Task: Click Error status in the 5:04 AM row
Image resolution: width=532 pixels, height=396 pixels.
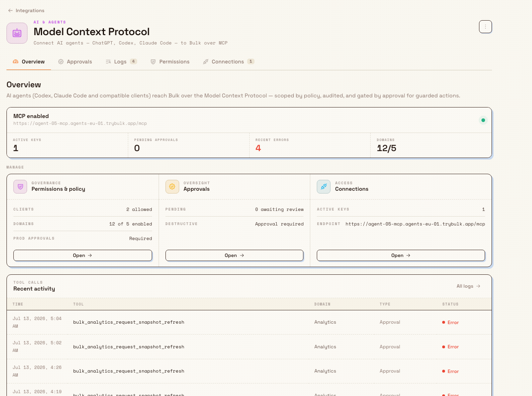Action: (x=451, y=322)
